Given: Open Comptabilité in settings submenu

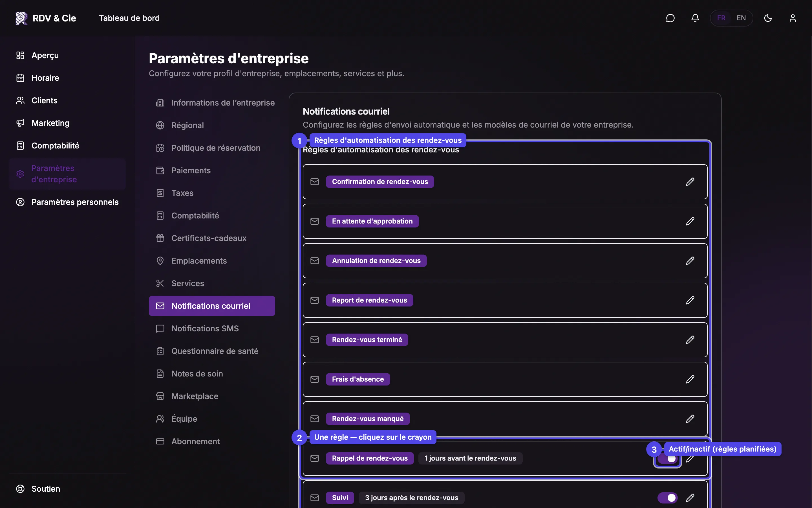Looking at the screenshot, I should (x=212, y=216).
